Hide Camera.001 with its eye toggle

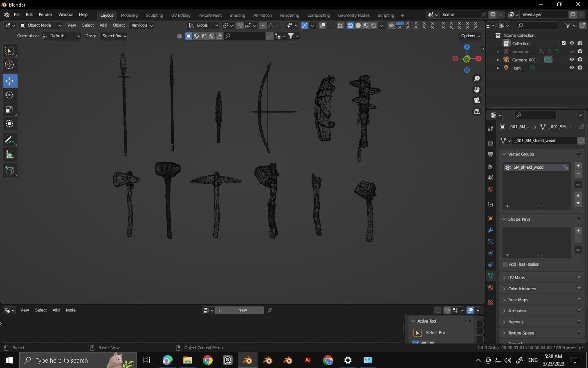[572, 59]
